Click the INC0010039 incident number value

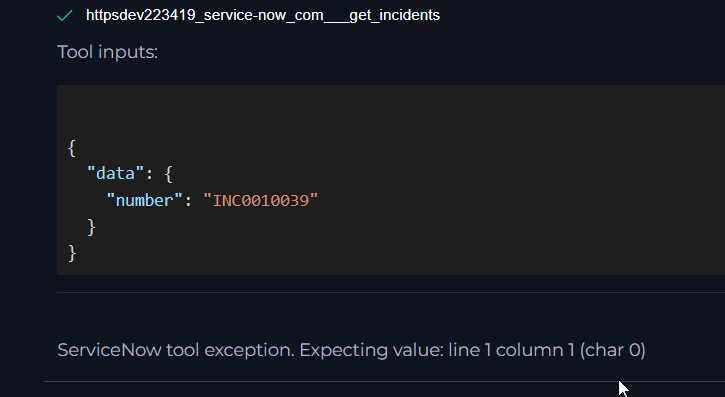[261, 201]
